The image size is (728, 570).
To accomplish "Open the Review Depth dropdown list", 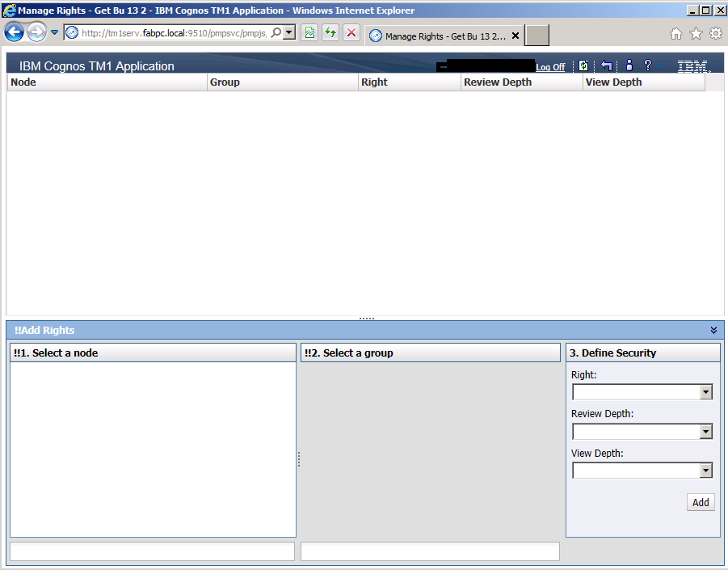I will [x=705, y=432].
